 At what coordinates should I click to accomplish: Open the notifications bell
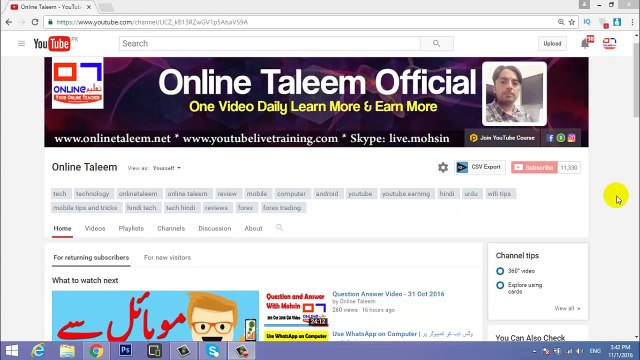click(x=585, y=43)
